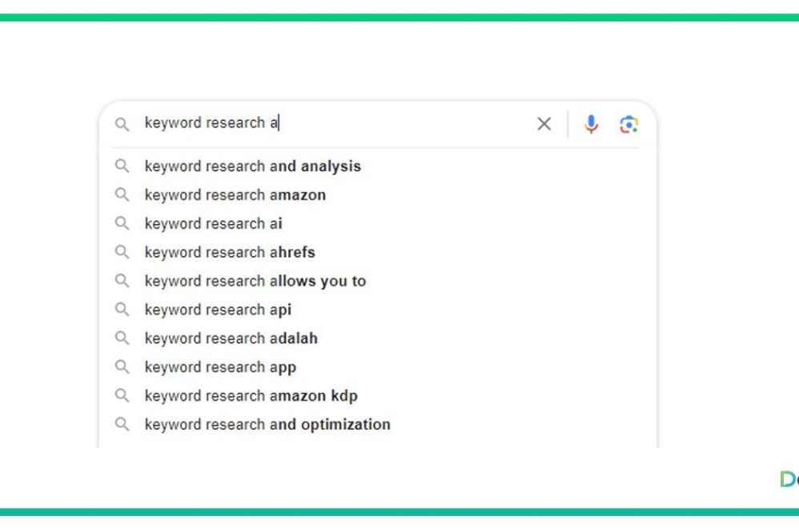
Task: Select "keyword research and analysis" suggestion
Action: click(x=252, y=166)
